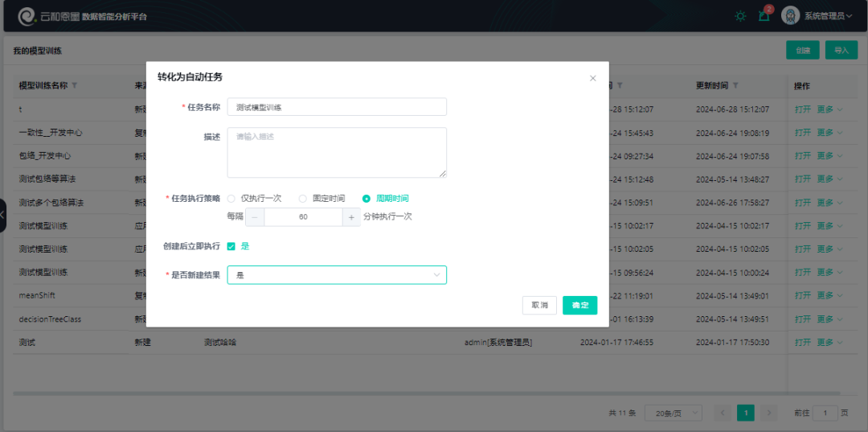Expand 更多 for 包络_开发中心 row

click(x=829, y=155)
